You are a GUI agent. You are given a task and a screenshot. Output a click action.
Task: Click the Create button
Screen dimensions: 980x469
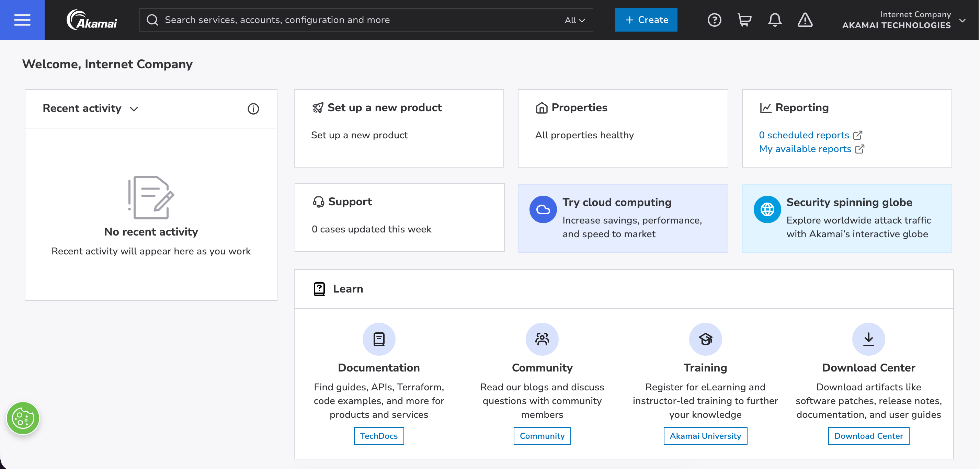[646, 20]
